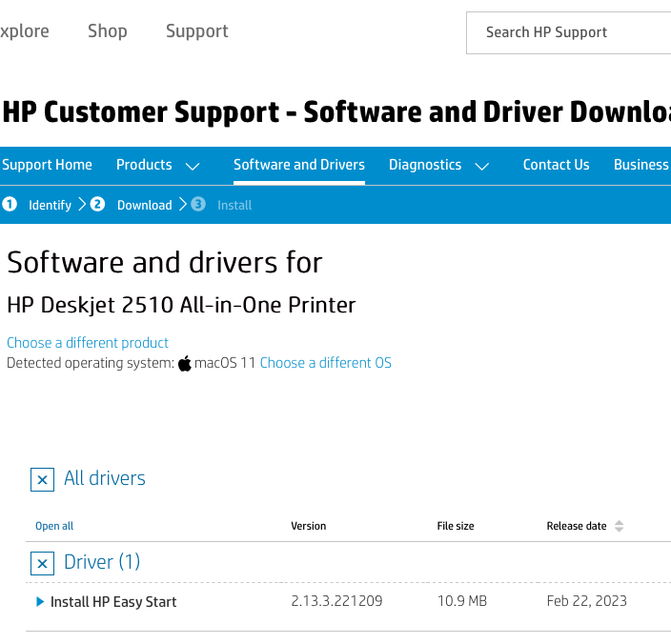Image resolution: width=671 pixels, height=644 pixels.
Task: Open the Diagnostics tab
Action: pyautogui.click(x=425, y=165)
